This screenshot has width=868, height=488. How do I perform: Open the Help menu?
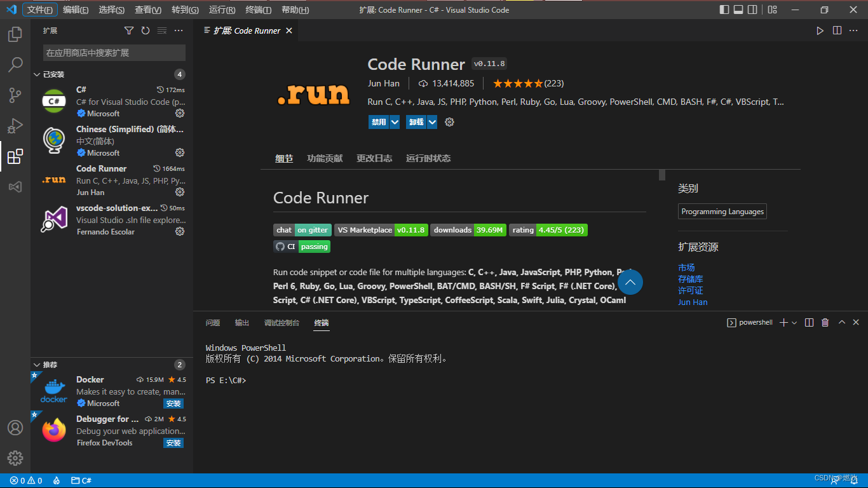pyautogui.click(x=295, y=10)
